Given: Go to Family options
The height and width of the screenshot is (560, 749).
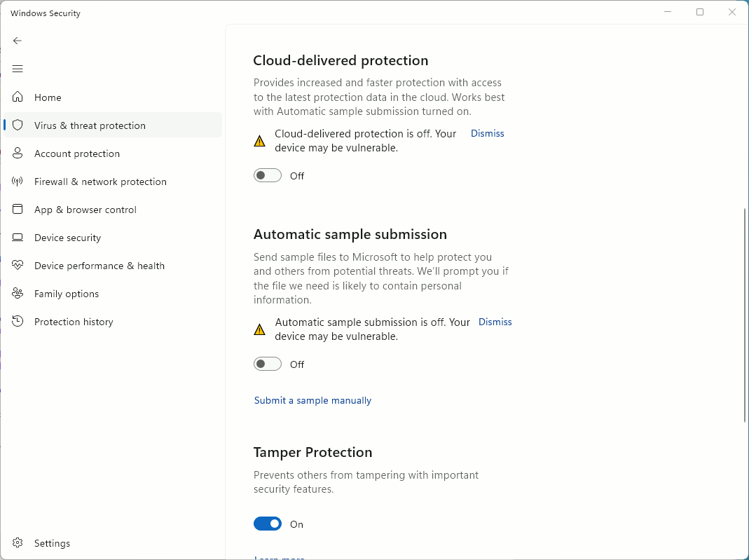Looking at the screenshot, I should coord(113,294).
